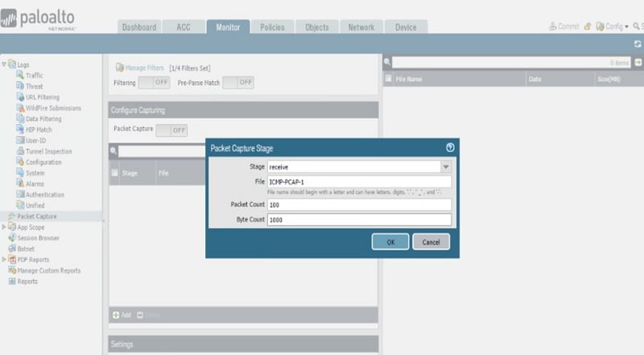Click the Byte Count input field
644x355 pixels.
[x=359, y=220]
